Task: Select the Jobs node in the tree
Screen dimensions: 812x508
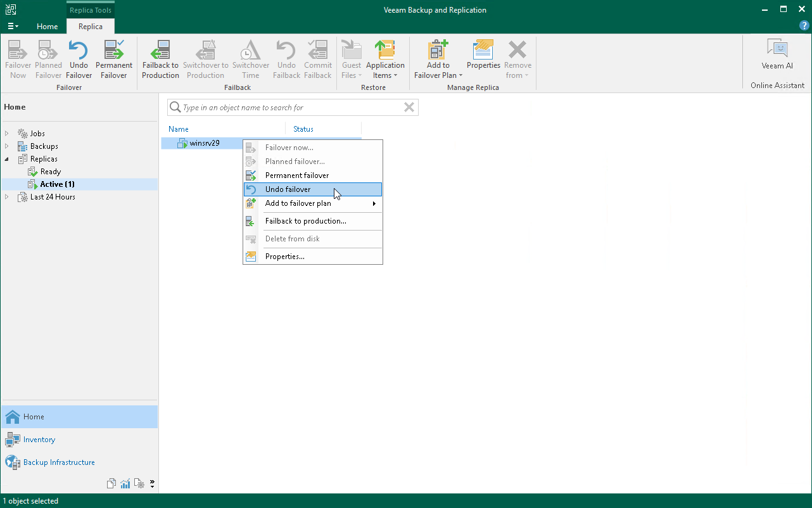Action: click(x=37, y=134)
